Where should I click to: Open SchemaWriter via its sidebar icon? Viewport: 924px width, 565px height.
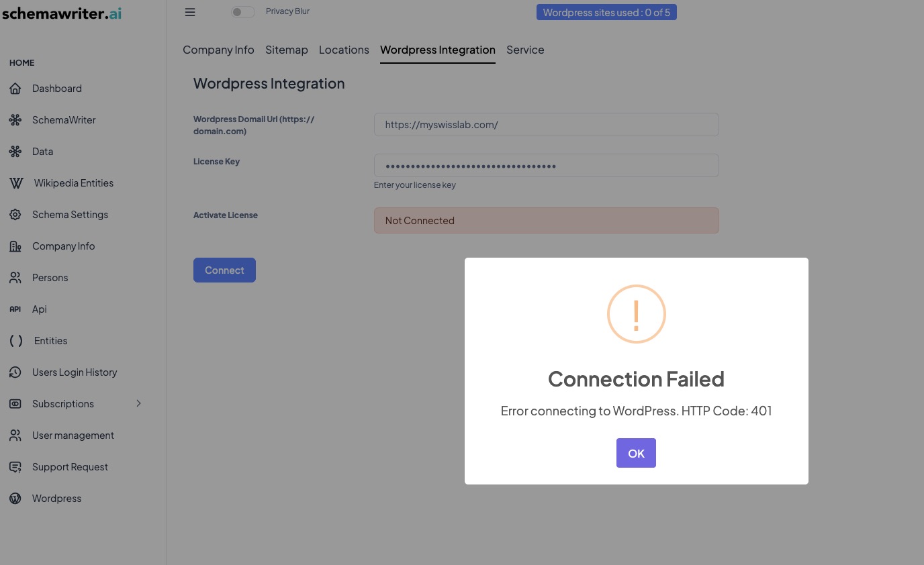pos(15,120)
